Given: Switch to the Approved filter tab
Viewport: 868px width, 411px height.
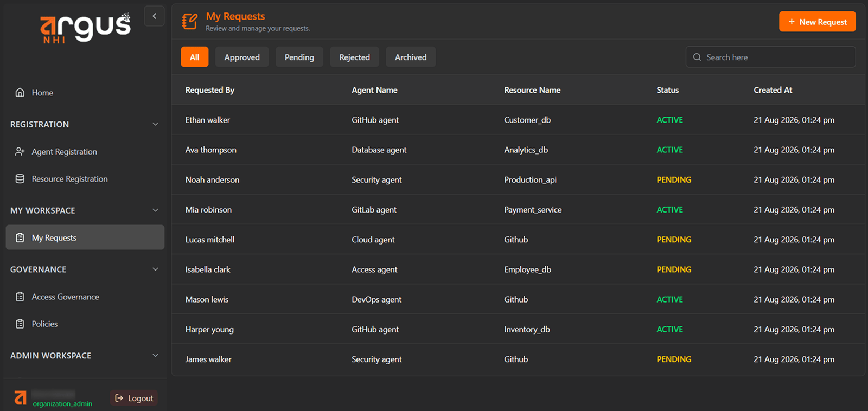Looking at the screenshot, I should pos(242,57).
